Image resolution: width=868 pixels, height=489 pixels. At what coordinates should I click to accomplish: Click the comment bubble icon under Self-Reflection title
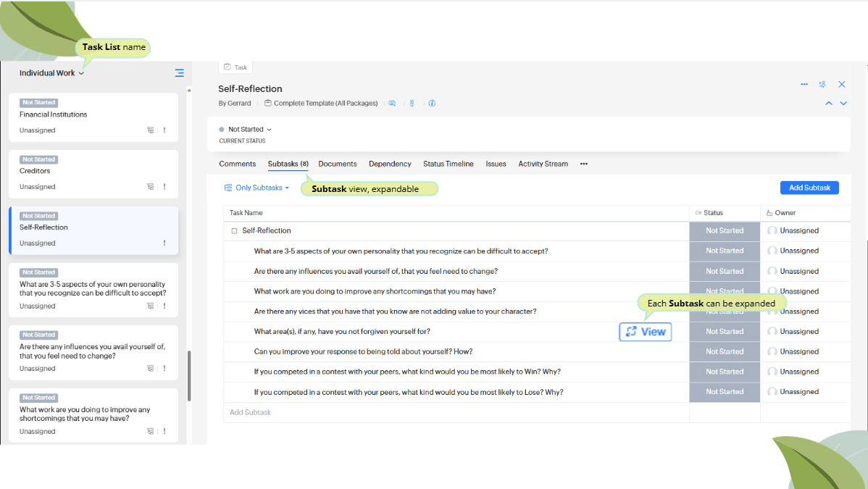[x=392, y=104]
